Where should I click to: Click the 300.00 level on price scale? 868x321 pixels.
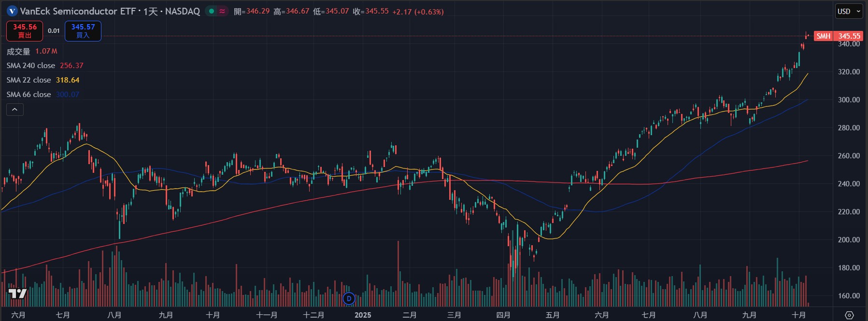pyautogui.click(x=849, y=100)
